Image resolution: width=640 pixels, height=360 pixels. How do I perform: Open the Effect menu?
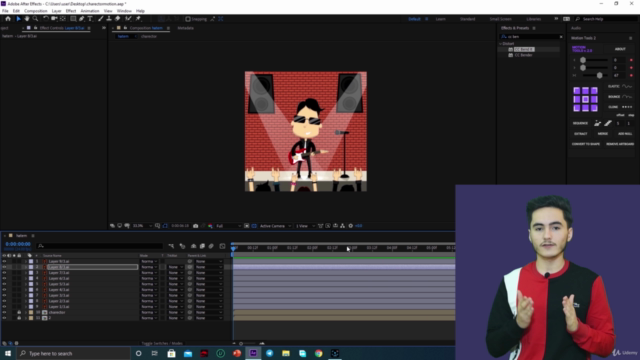[71, 11]
